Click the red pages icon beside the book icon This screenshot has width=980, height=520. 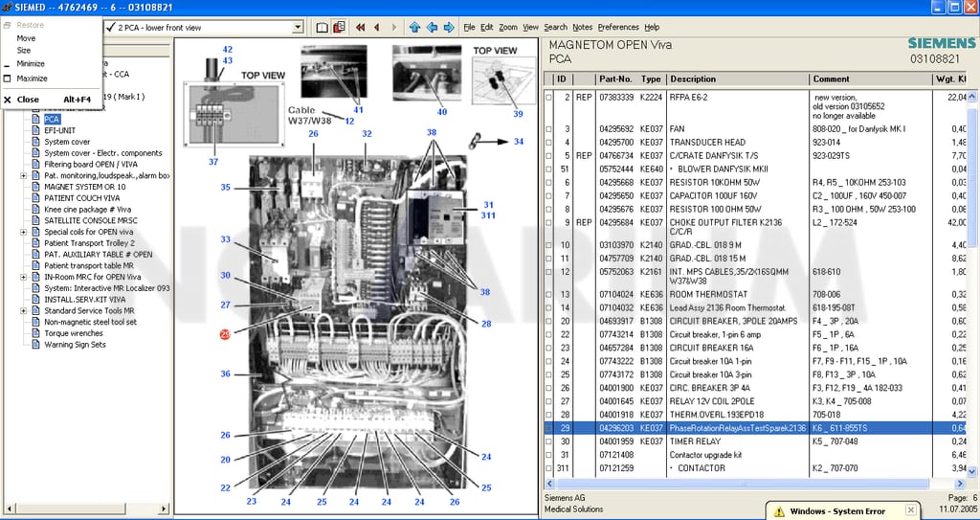tap(340, 28)
